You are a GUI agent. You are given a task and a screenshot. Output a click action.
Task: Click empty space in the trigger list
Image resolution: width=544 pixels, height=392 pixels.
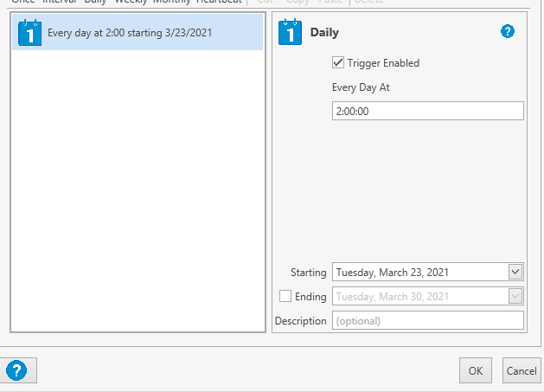pyautogui.click(x=138, y=190)
